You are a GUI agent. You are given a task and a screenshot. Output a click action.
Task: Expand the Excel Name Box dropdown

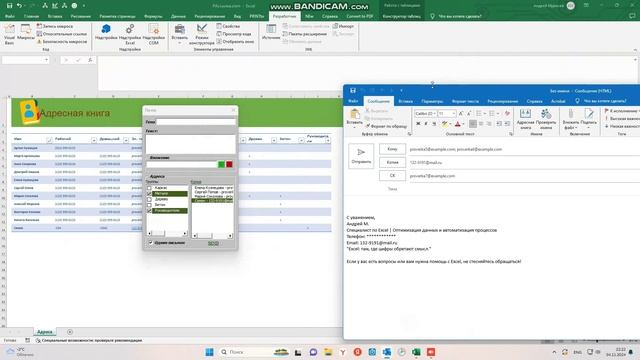[x=46, y=60]
